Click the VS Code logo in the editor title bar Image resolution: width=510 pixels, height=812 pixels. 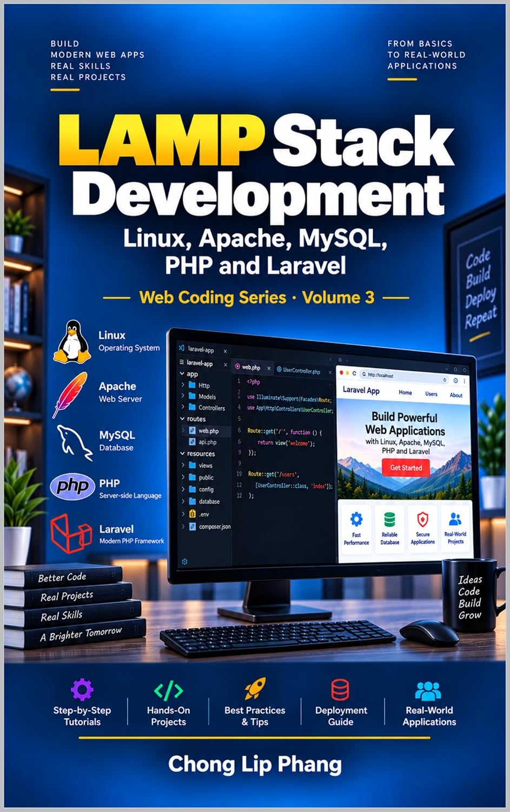(x=181, y=348)
